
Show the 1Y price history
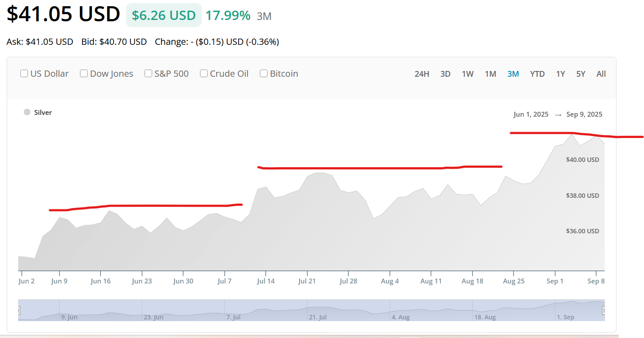coord(561,74)
